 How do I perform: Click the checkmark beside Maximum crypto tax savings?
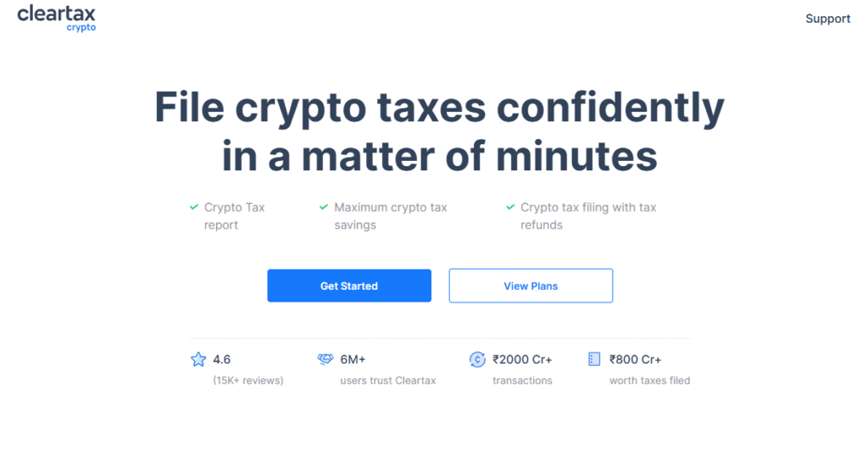tap(324, 207)
